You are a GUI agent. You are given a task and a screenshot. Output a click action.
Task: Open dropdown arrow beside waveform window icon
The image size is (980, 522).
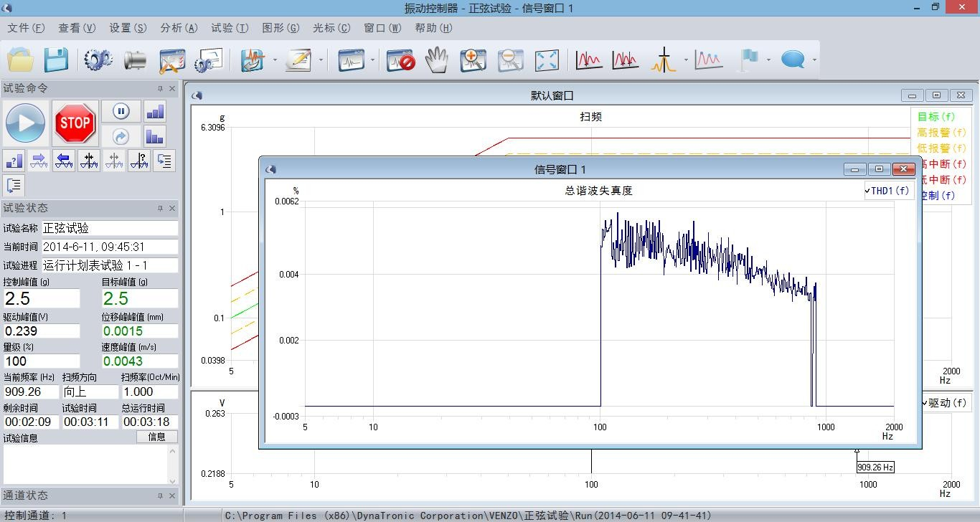[x=373, y=60]
